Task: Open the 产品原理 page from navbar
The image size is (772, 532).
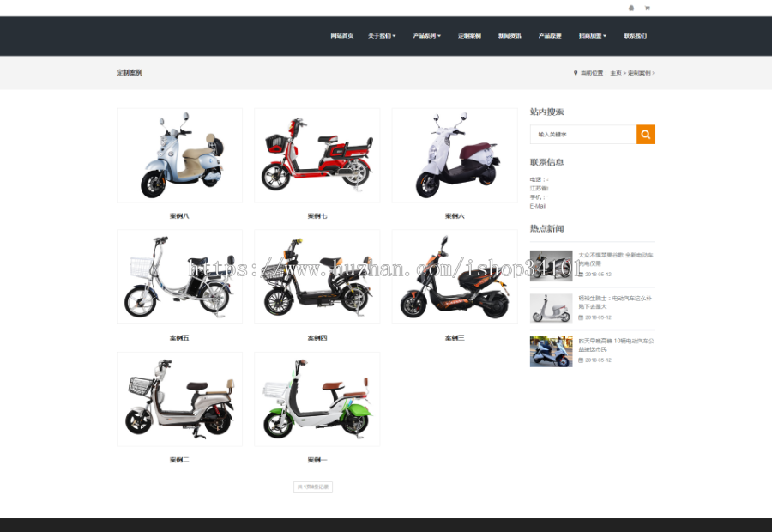Action: click(551, 36)
